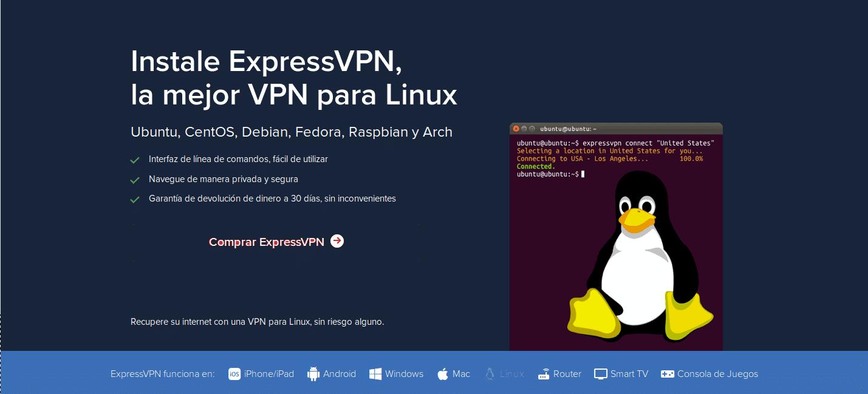
Task: Click the iPhone/iPad footer link
Action: 270,373
